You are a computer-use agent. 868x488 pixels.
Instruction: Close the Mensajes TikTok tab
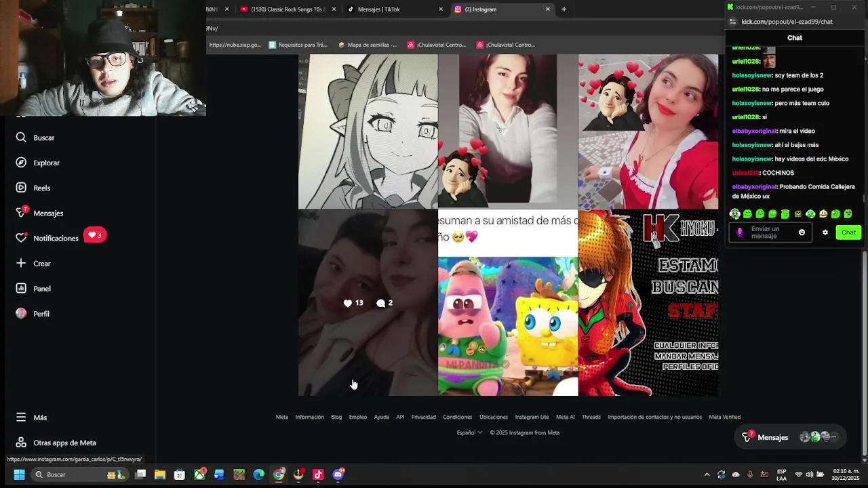[x=441, y=9]
